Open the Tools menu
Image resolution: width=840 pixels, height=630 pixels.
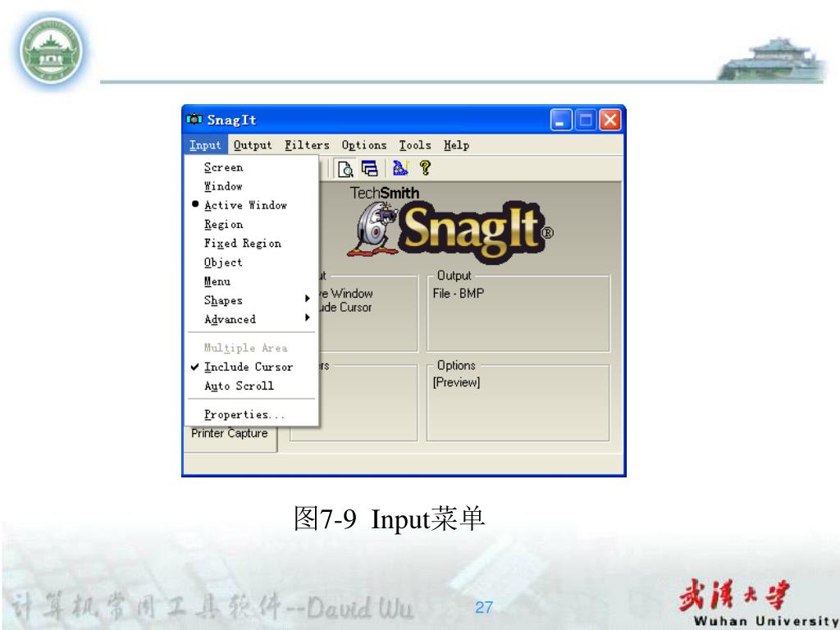(x=415, y=145)
